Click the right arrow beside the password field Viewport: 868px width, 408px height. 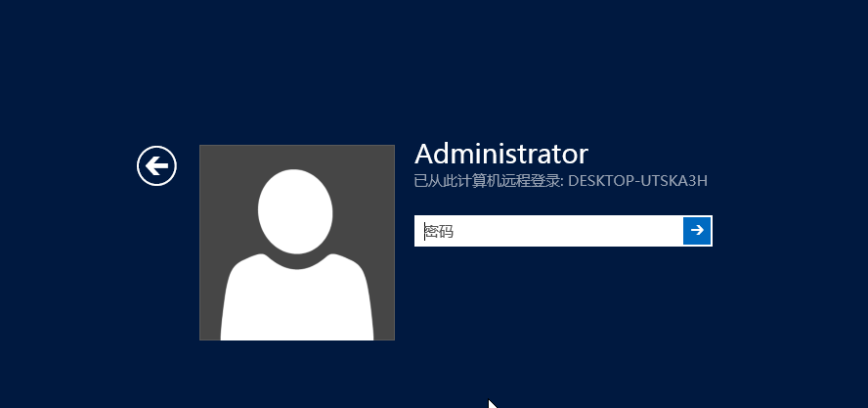pyautogui.click(x=697, y=231)
